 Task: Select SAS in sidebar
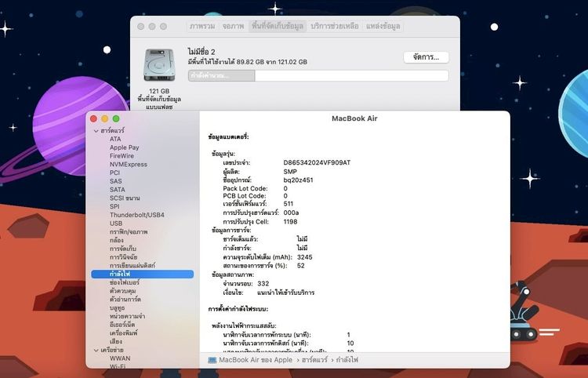click(116, 181)
